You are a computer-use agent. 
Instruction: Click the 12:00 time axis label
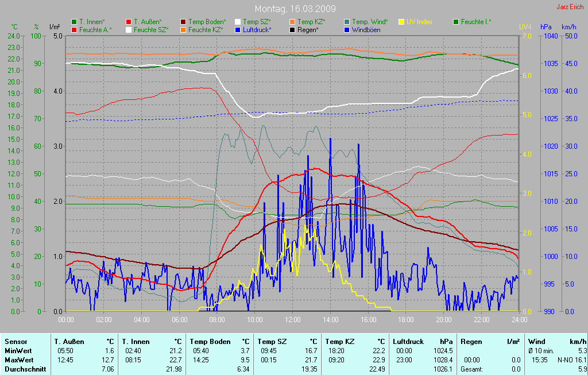point(292,320)
